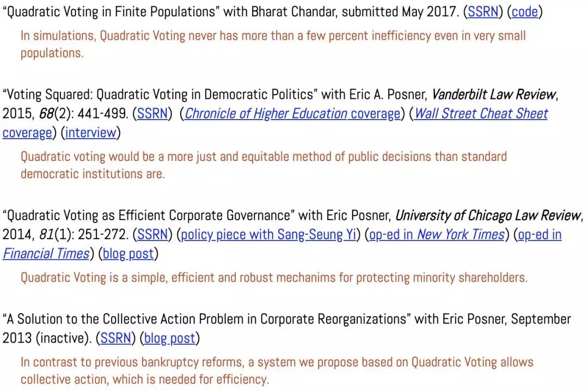Open the code link for Finite Populations paper
This screenshot has width=588, height=391.
pyautogui.click(x=525, y=11)
